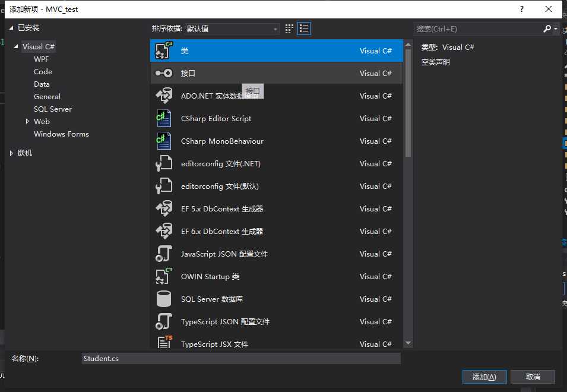
Task: Collapse the 已安装 tree node
Action: [11, 28]
